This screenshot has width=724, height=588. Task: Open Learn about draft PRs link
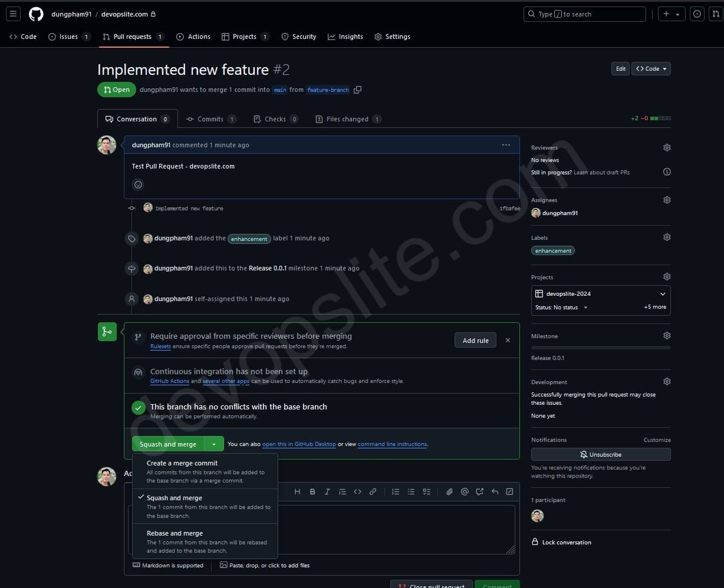(601, 173)
